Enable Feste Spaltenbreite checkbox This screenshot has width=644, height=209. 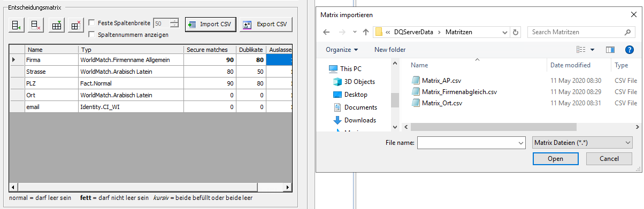(x=91, y=23)
